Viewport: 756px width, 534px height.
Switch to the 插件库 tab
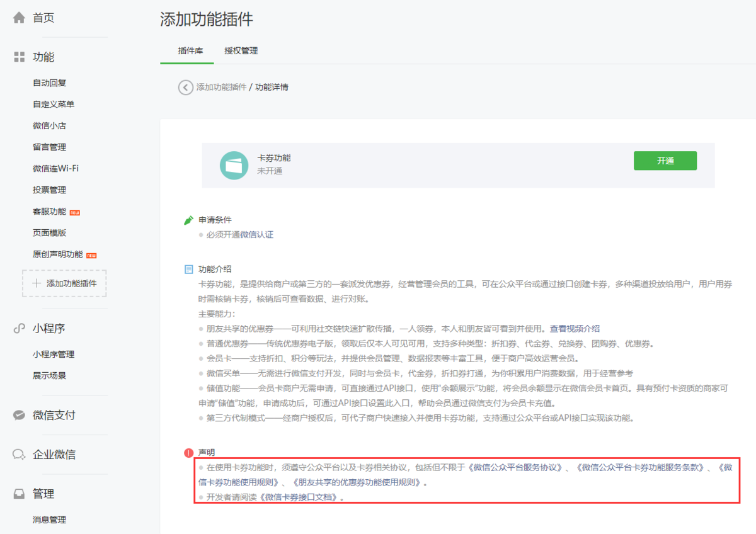pos(190,50)
